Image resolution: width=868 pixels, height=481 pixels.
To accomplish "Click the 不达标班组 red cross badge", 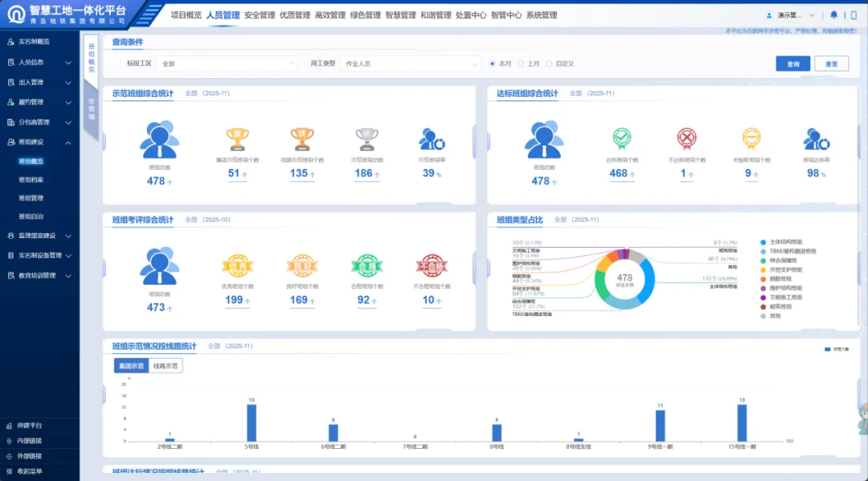I will coord(686,139).
